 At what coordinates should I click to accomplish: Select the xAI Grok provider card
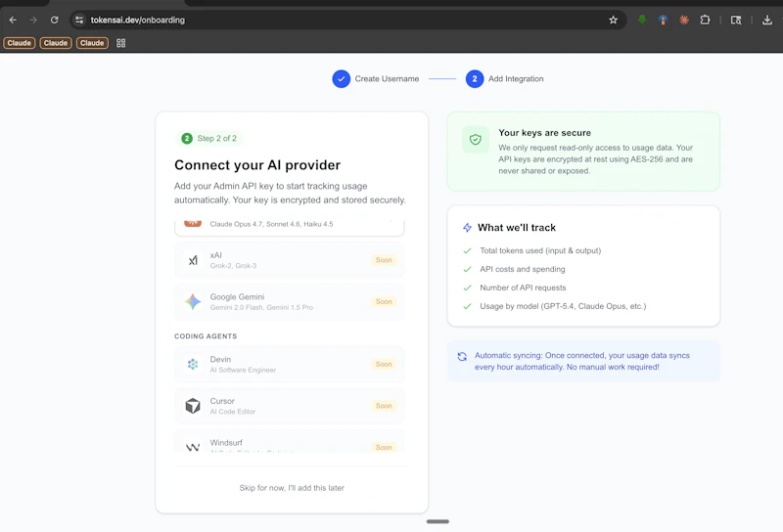point(289,260)
